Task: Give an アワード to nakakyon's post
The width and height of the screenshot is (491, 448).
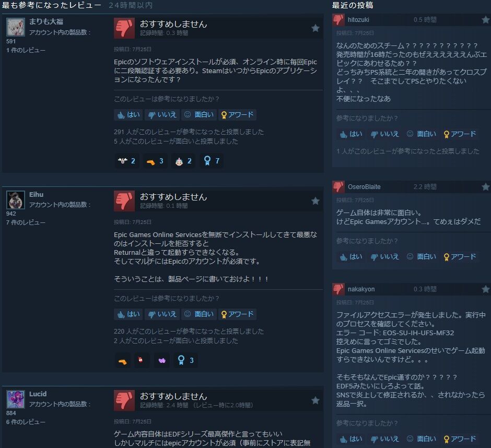Action: click(x=460, y=439)
